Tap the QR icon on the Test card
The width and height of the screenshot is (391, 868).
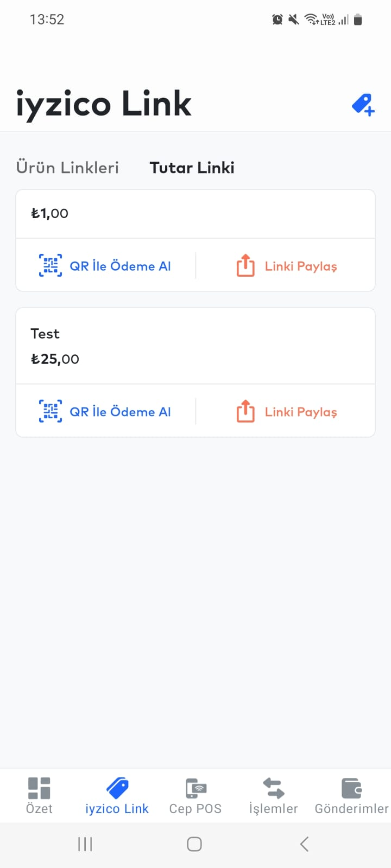[51, 411]
